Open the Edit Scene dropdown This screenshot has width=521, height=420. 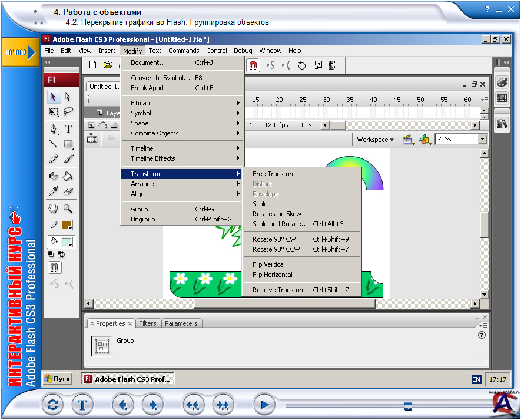[x=407, y=140]
